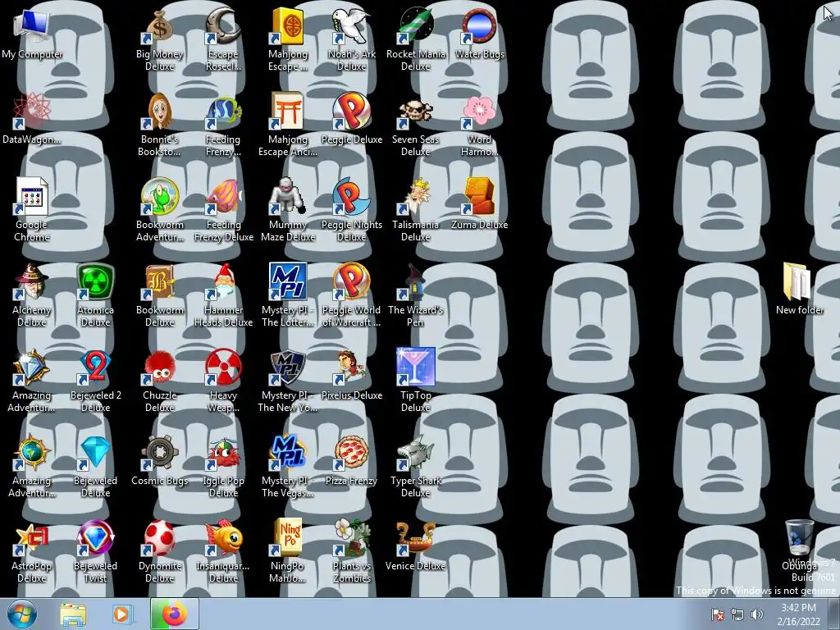This screenshot has width=840, height=630.
Task: Click the New folder icon
Action: tap(799, 282)
